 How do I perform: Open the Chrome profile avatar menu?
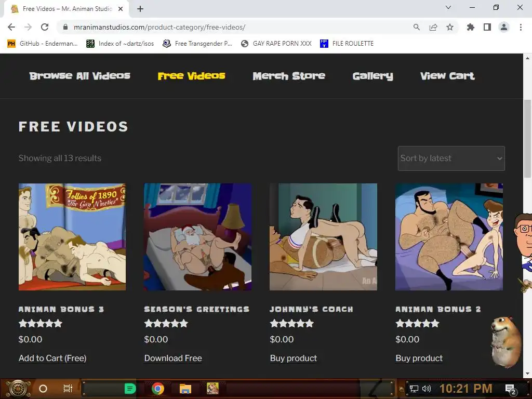coord(504,27)
